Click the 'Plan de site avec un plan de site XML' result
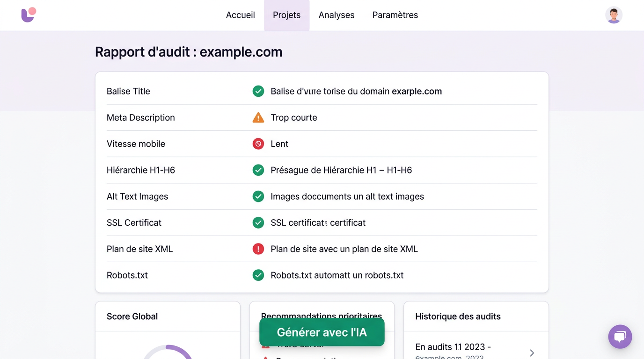Screen dimensions: 644x359 coord(344,249)
